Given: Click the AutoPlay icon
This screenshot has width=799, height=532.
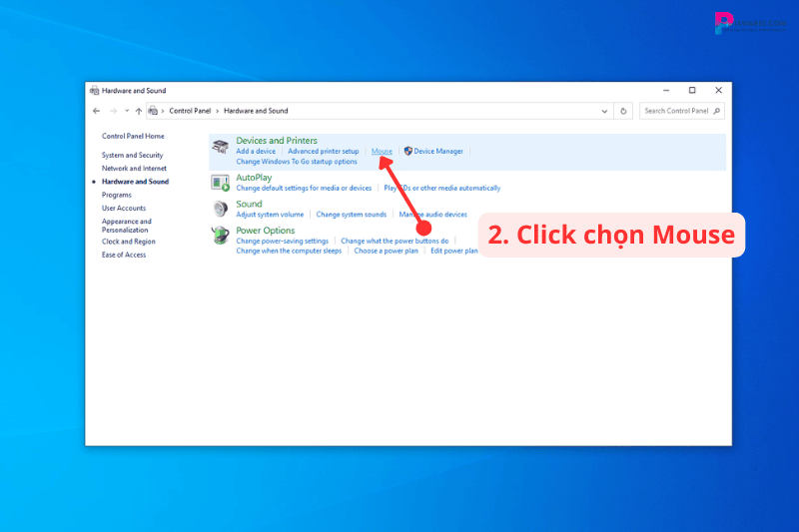Looking at the screenshot, I should 220,182.
